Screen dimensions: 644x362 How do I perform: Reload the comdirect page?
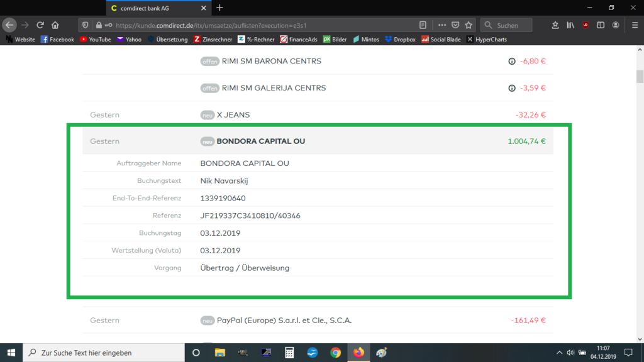[x=40, y=25]
